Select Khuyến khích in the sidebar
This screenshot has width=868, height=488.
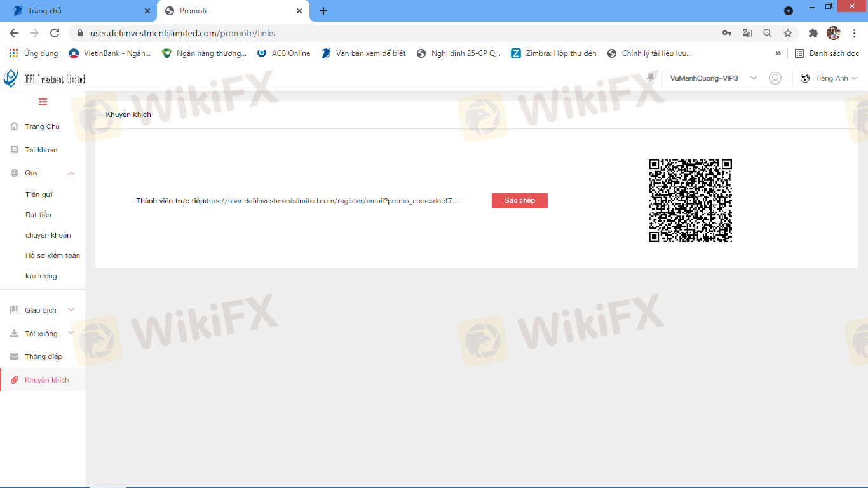point(42,380)
